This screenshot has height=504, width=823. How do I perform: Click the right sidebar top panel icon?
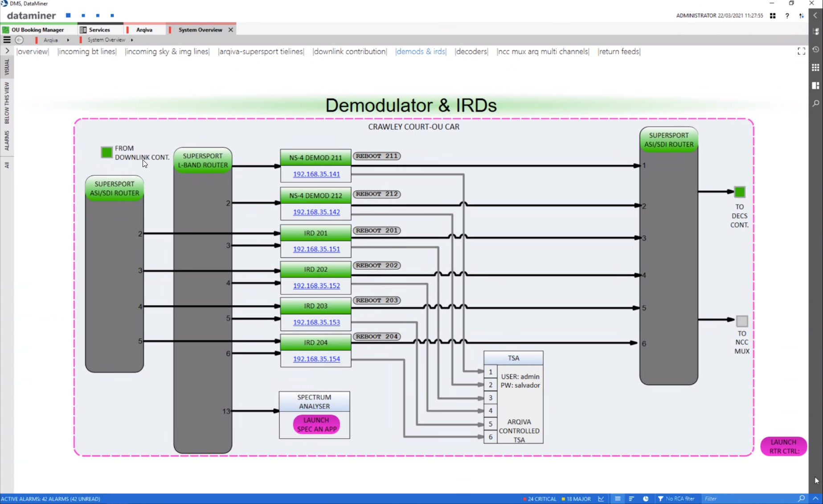815,31
